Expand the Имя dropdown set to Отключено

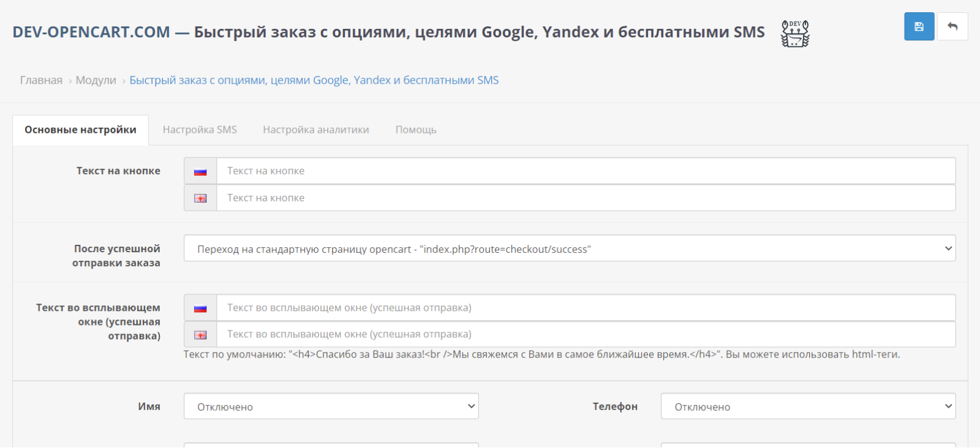(x=331, y=406)
